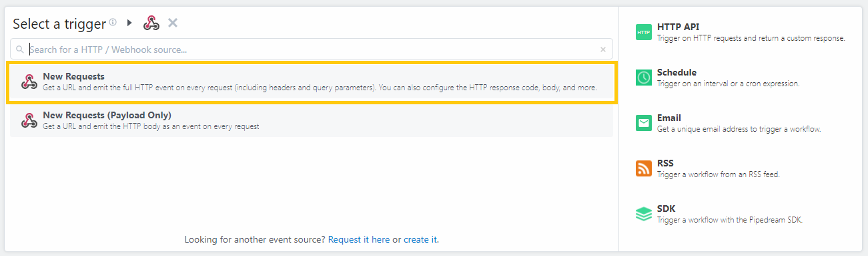Click the webhook icon beside the Payload Only entry

[29, 121]
